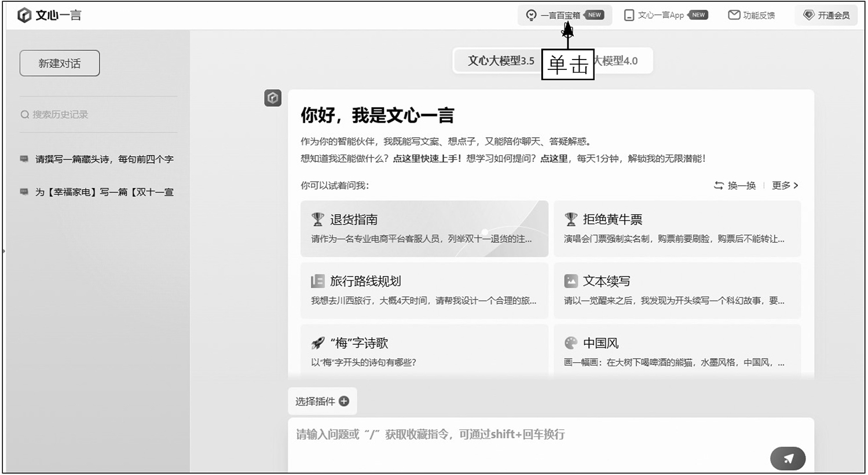Click the rocket icon on “梅”字诗歌
Image resolution: width=868 pixels, height=475 pixels.
point(317,343)
